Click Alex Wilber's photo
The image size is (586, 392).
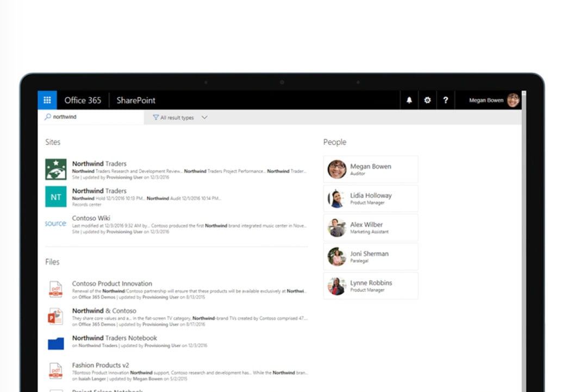point(336,227)
